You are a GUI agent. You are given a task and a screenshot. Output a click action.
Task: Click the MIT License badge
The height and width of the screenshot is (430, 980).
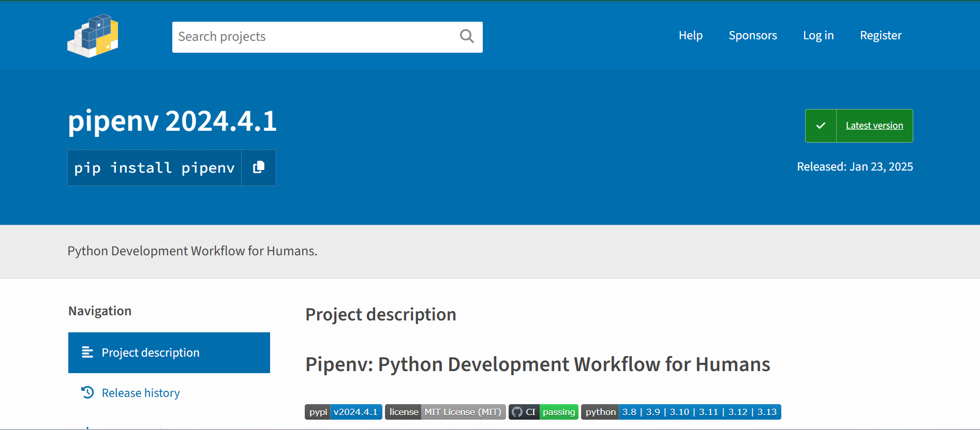pyautogui.click(x=445, y=412)
